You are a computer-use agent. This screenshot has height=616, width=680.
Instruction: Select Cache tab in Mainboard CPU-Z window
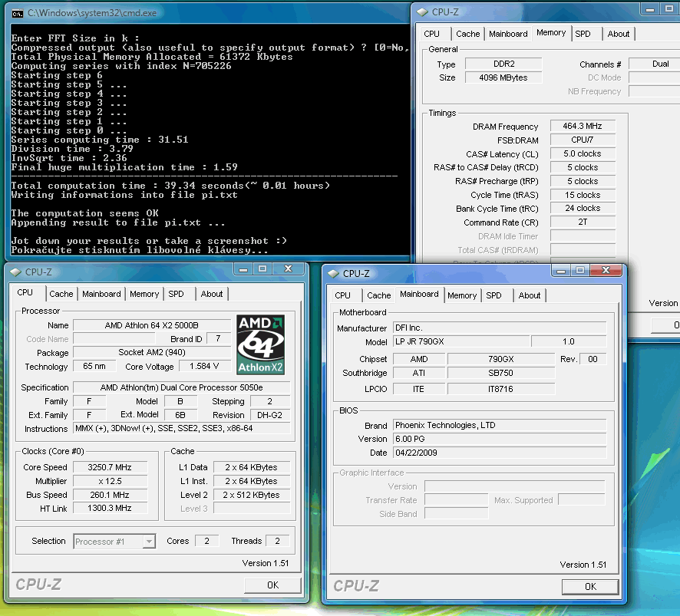[379, 295]
